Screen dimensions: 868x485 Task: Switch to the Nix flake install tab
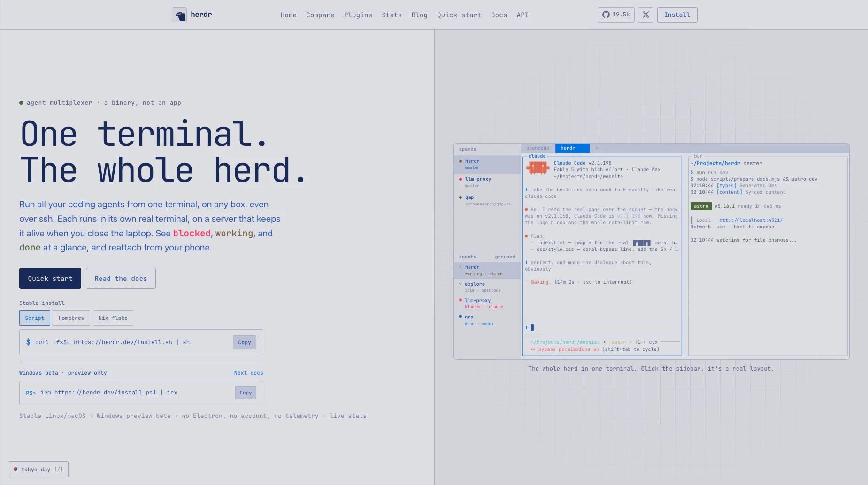[113, 318]
